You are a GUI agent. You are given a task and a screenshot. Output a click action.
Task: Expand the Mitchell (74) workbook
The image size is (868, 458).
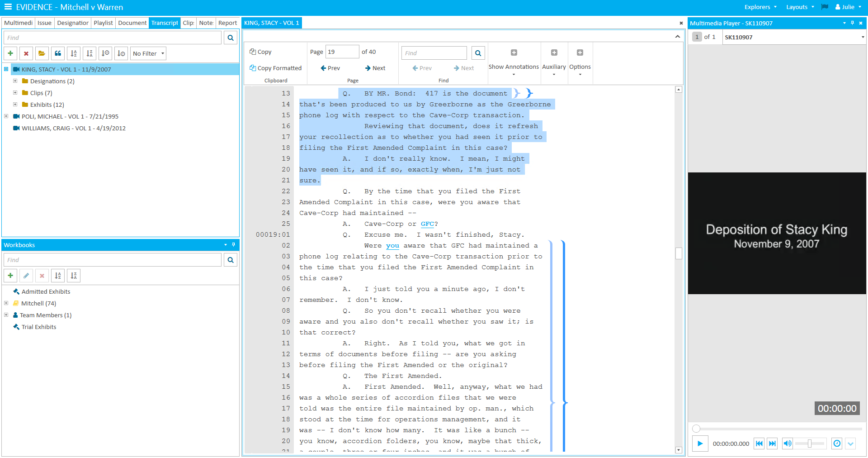click(6, 303)
